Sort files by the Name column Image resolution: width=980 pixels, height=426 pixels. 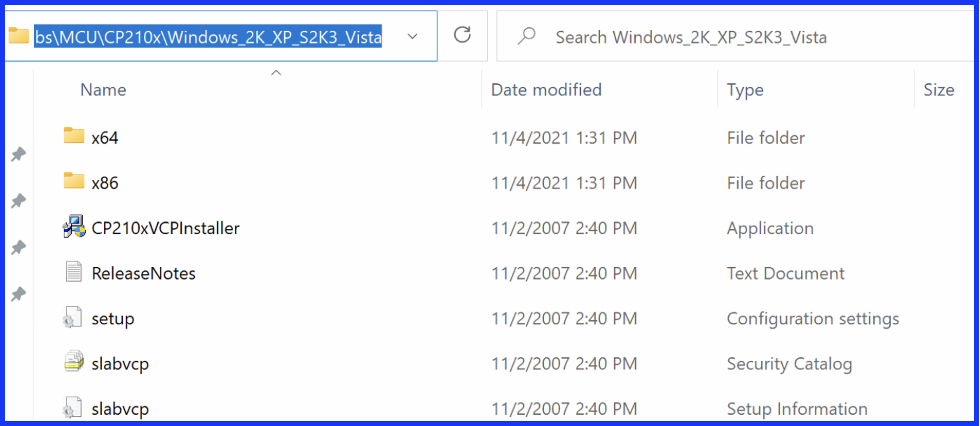click(x=103, y=90)
